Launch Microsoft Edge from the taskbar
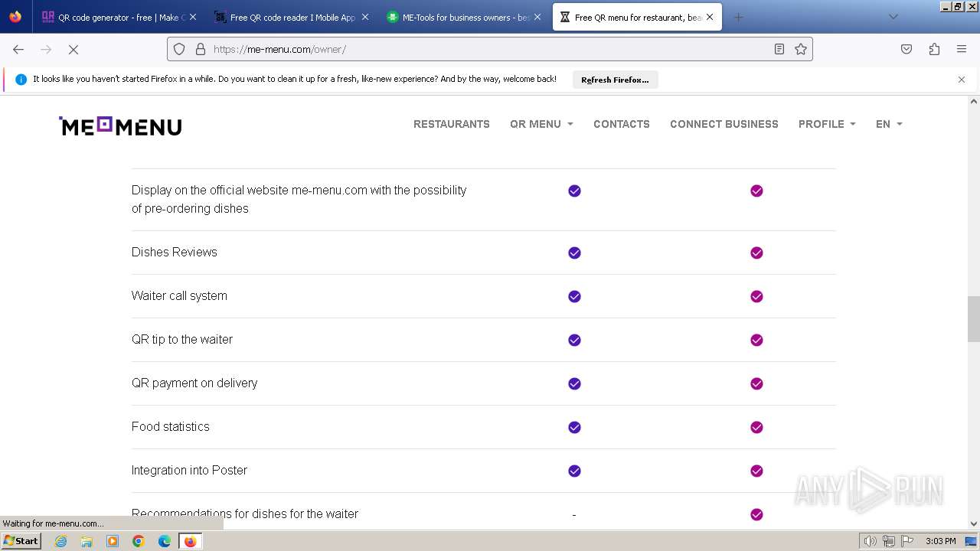 coord(165,541)
